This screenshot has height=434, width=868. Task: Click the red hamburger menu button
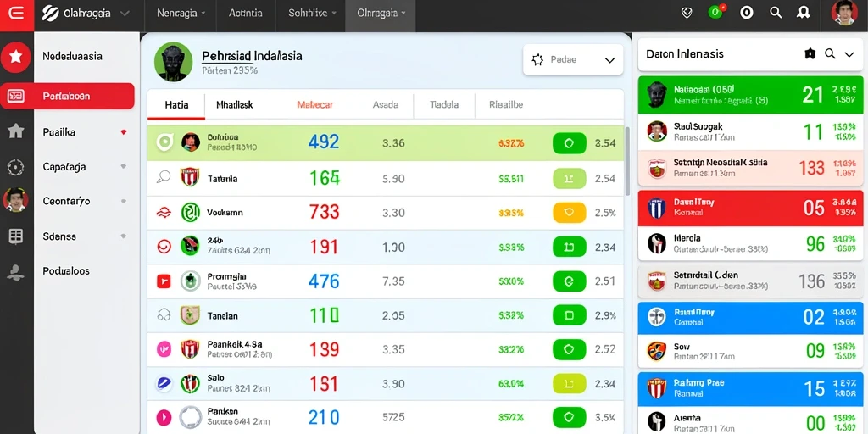17,14
